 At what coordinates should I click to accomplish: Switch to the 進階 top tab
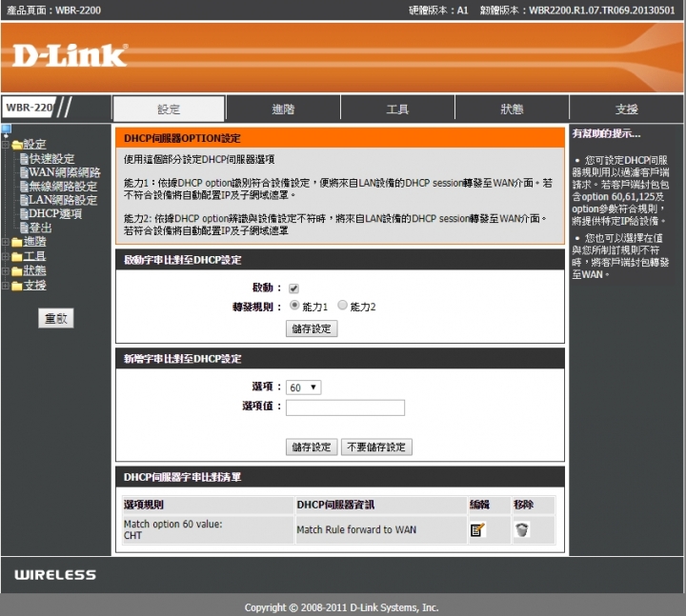(283, 109)
